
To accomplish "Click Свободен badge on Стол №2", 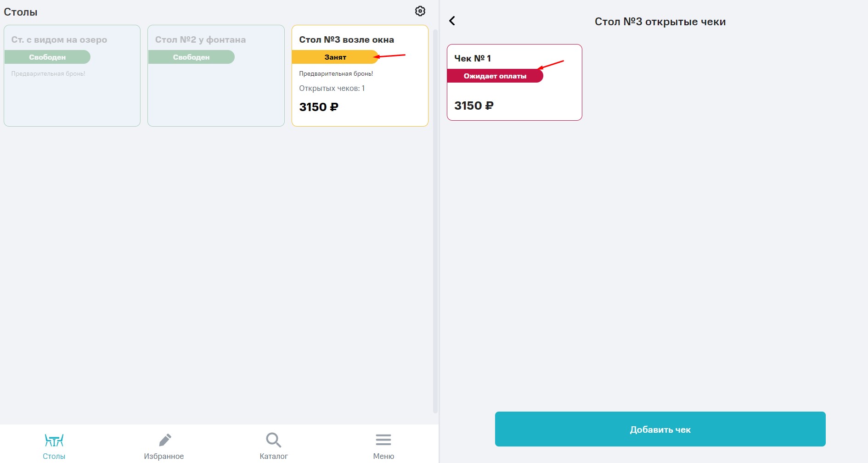I will (x=191, y=57).
